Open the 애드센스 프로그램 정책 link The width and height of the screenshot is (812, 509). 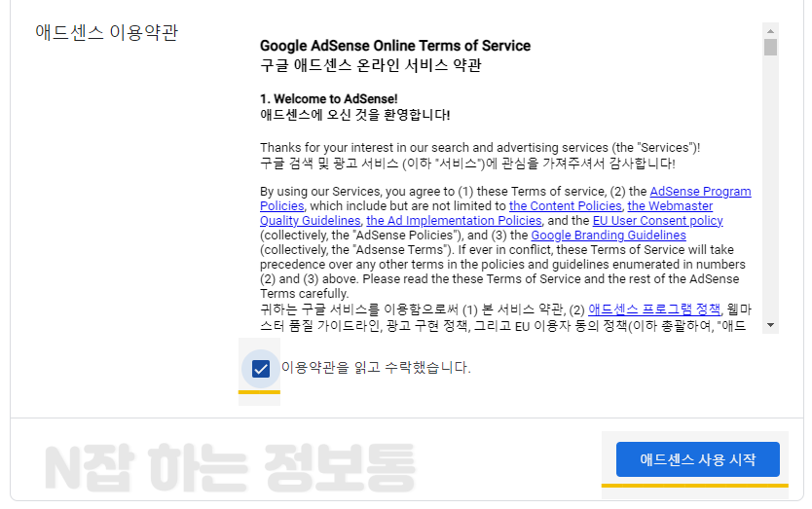click(x=654, y=309)
